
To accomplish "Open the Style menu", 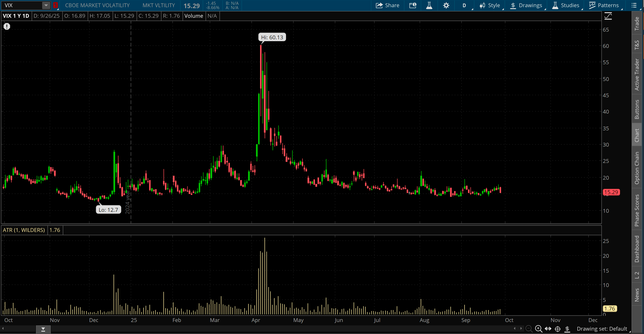I will (490, 6).
